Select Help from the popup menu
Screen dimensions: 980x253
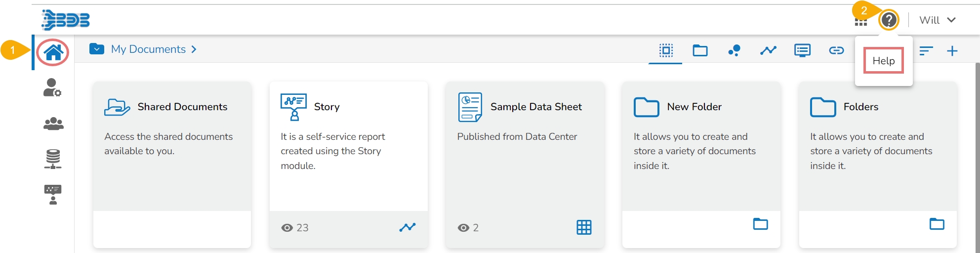[883, 61]
